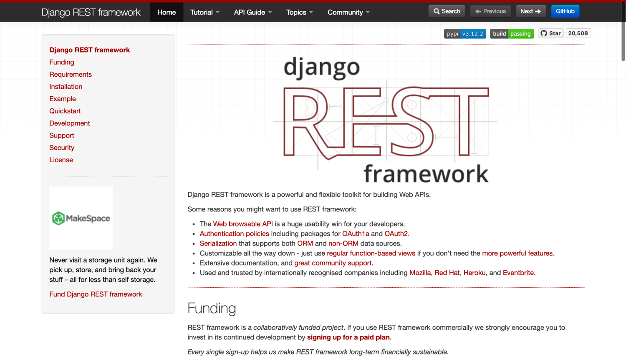This screenshot has height=364, width=626.
Task: Click the Django REST framework logo image
Action: click(x=386, y=120)
